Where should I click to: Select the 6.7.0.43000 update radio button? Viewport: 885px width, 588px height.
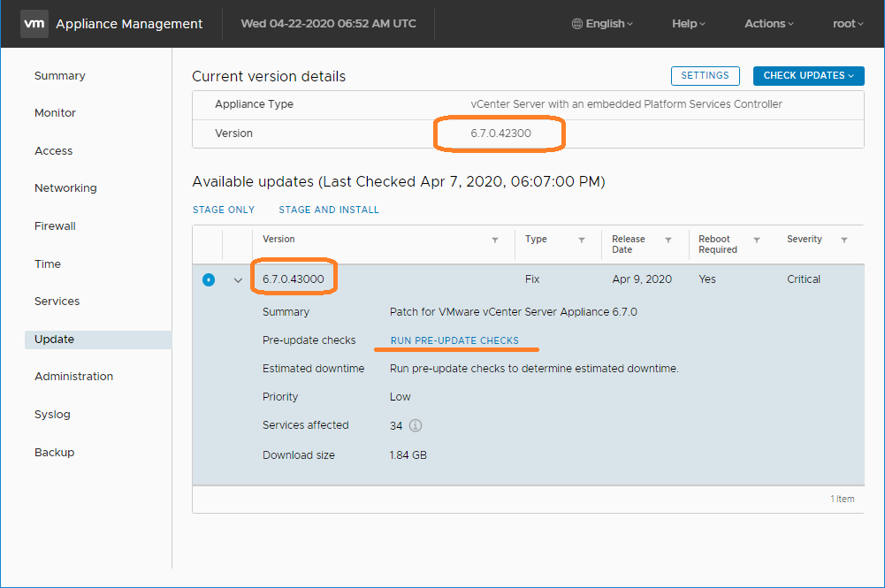(209, 280)
